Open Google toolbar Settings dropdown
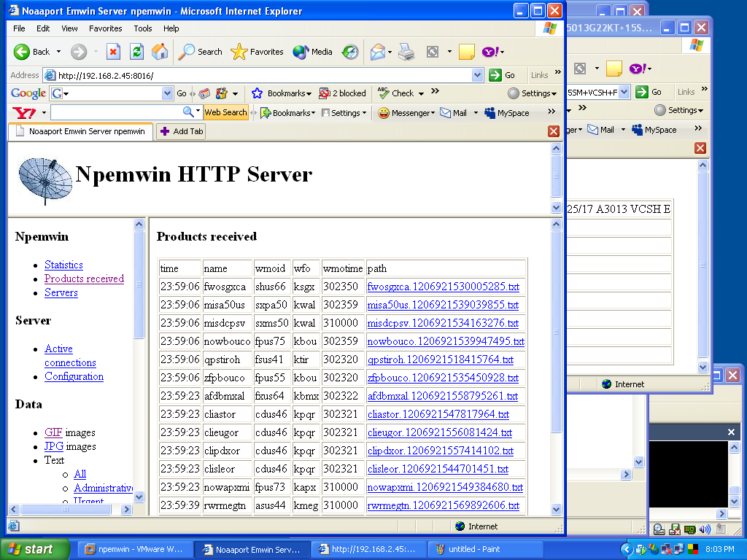Screen dimensions: 747x560 coord(533,93)
